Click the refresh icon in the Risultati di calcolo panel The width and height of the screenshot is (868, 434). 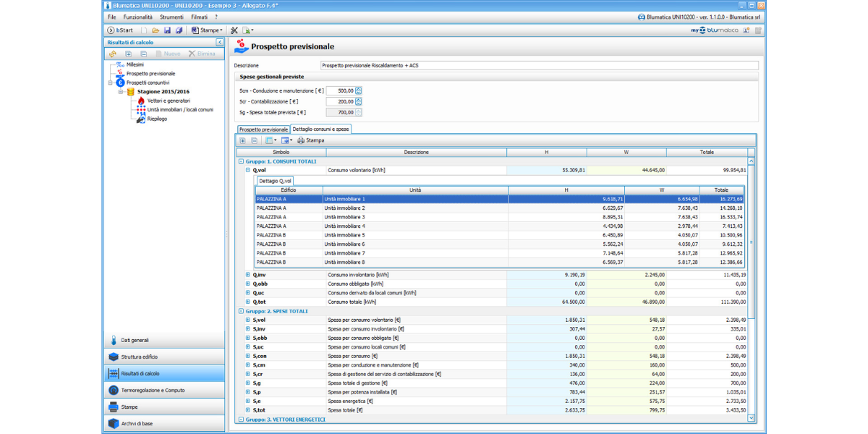click(114, 54)
